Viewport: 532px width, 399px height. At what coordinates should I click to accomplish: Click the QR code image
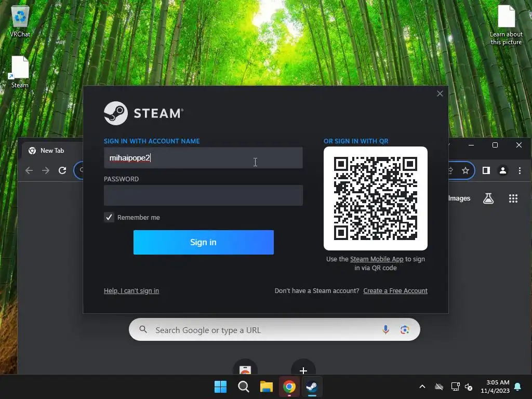[x=376, y=198]
